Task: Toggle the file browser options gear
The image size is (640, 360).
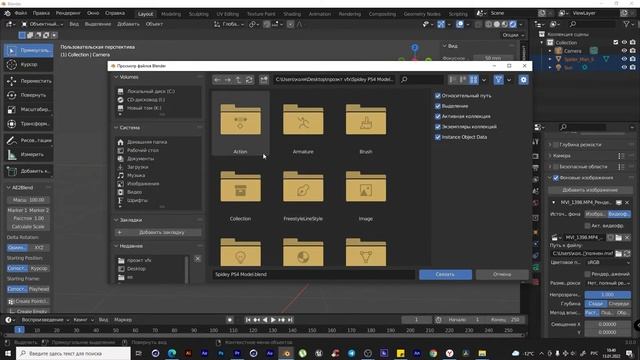Action: (523, 80)
